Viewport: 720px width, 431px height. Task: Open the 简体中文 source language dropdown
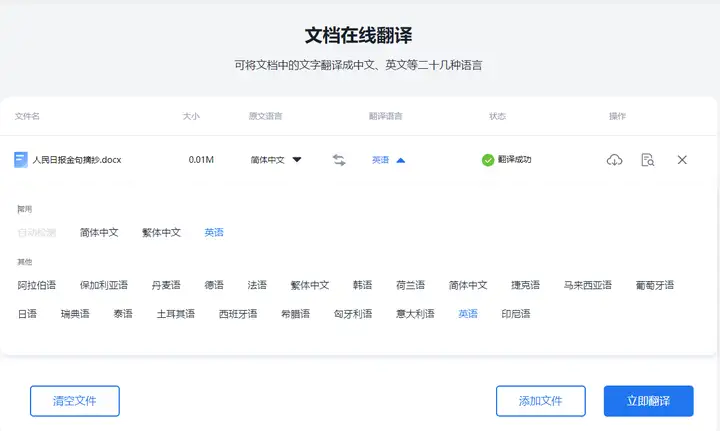pyautogui.click(x=276, y=160)
